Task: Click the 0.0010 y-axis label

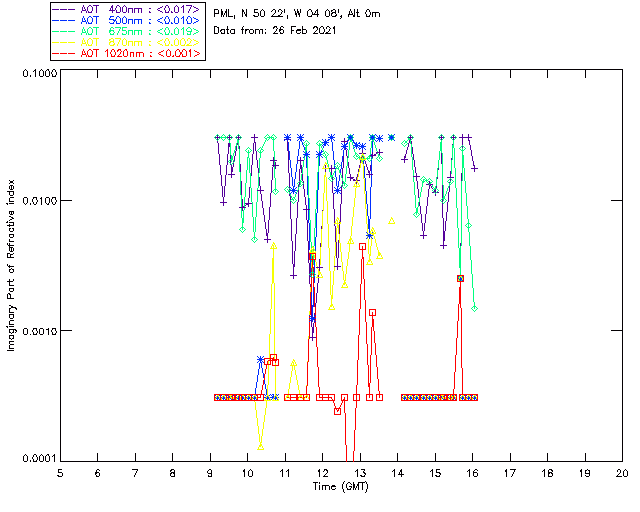Action: [x=39, y=331]
